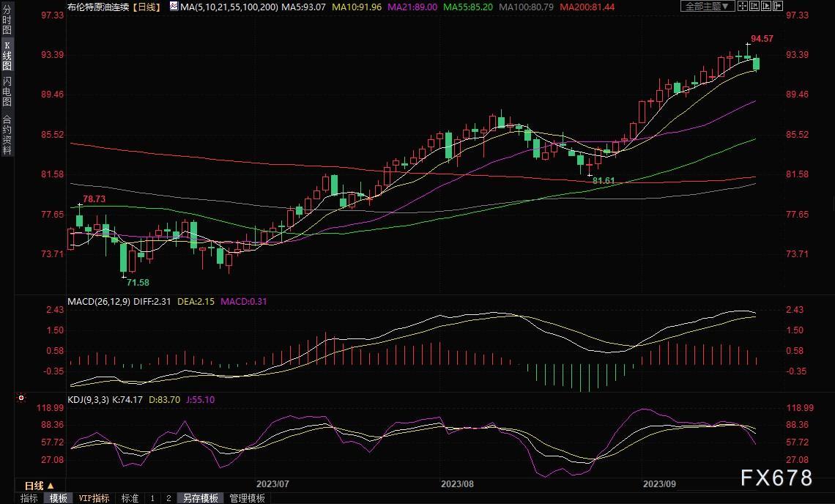Click the 管理模板 manage templates button
Screen dimensions: 835x504
point(248,498)
